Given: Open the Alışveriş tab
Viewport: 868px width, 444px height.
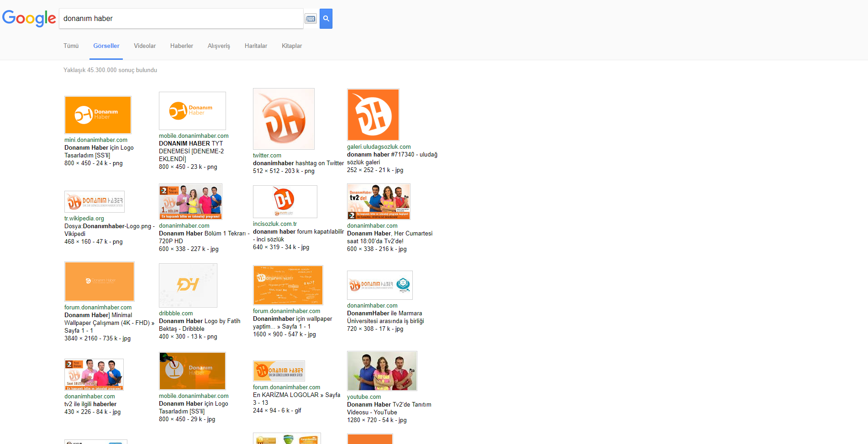Looking at the screenshot, I should click(219, 46).
